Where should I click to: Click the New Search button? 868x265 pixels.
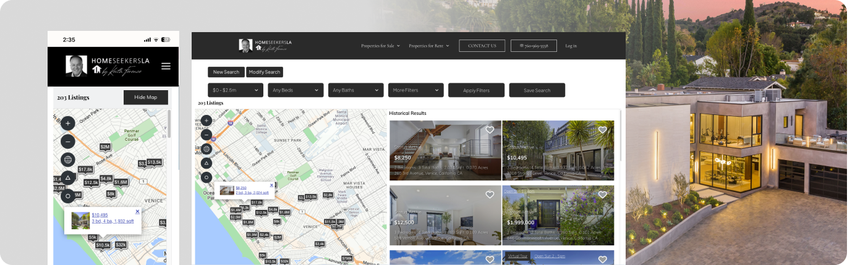coord(226,72)
